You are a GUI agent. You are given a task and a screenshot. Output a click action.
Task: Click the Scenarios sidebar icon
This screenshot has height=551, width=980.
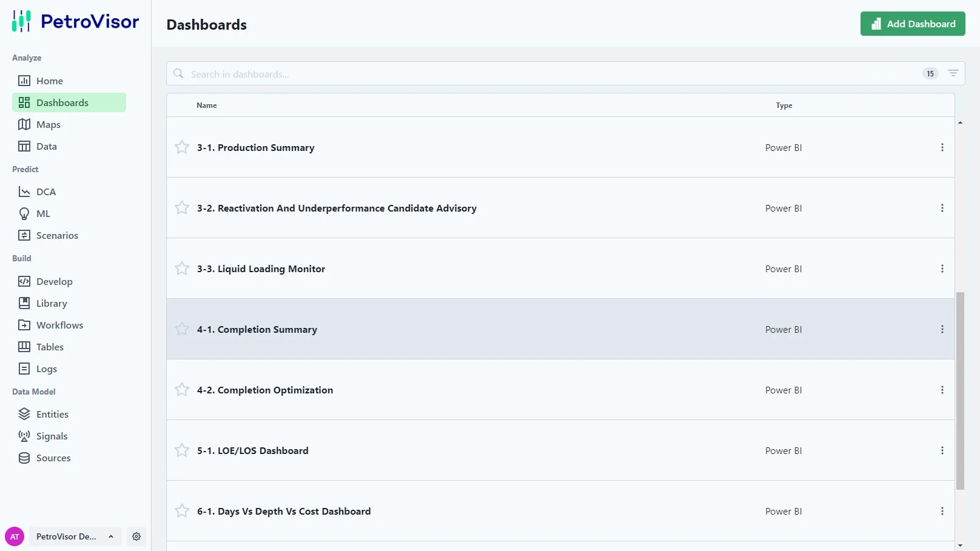click(x=24, y=235)
